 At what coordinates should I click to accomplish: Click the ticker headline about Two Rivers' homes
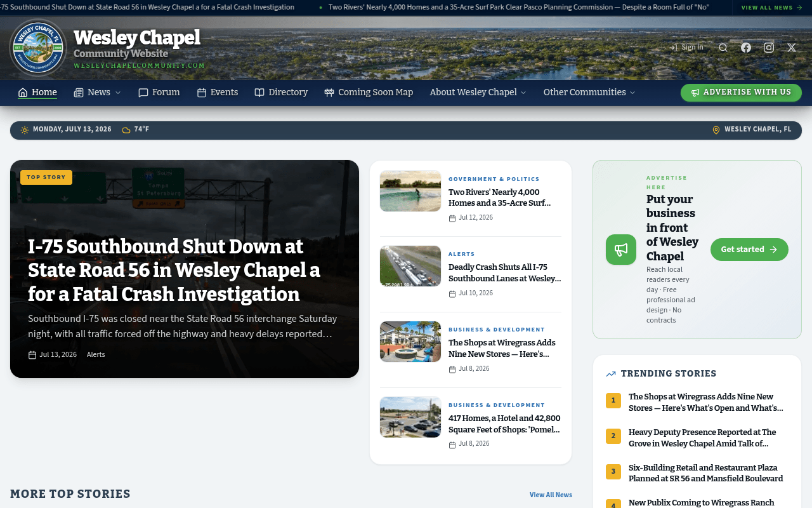coord(519,7)
